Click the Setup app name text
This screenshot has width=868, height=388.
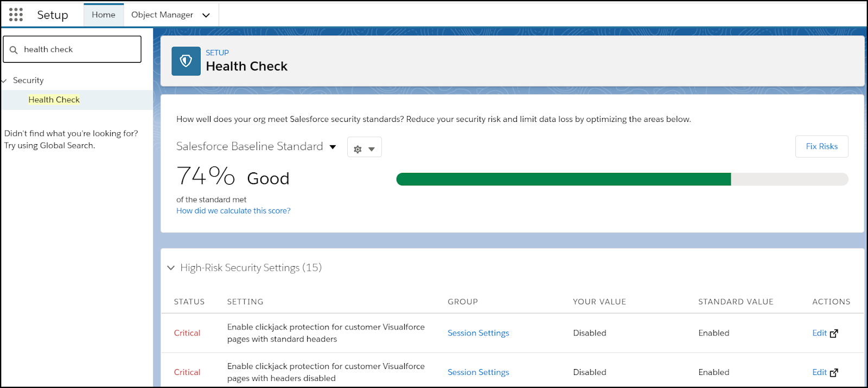pos(53,15)
